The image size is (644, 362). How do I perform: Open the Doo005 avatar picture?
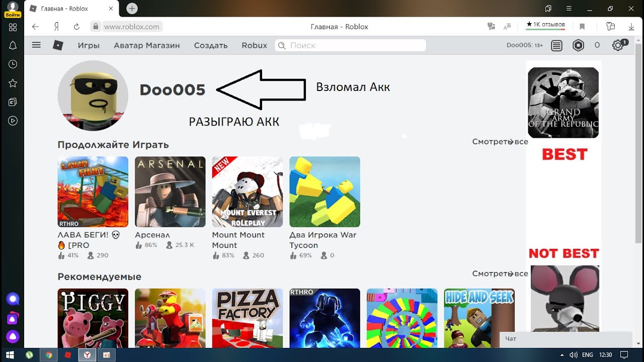click(93, 96)
